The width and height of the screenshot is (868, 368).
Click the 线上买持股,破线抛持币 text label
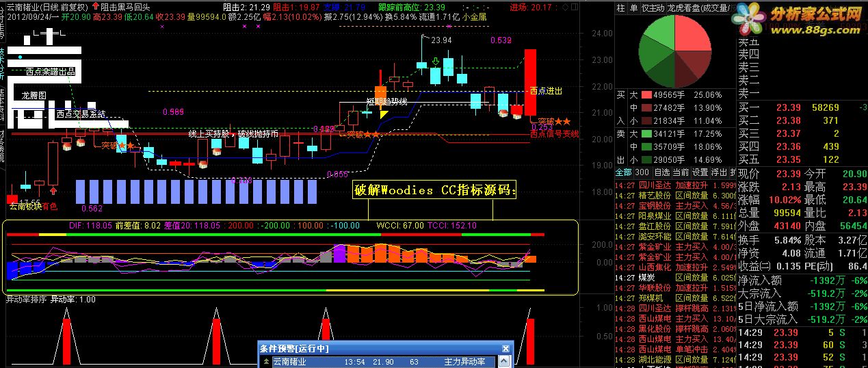pos(233,134)
